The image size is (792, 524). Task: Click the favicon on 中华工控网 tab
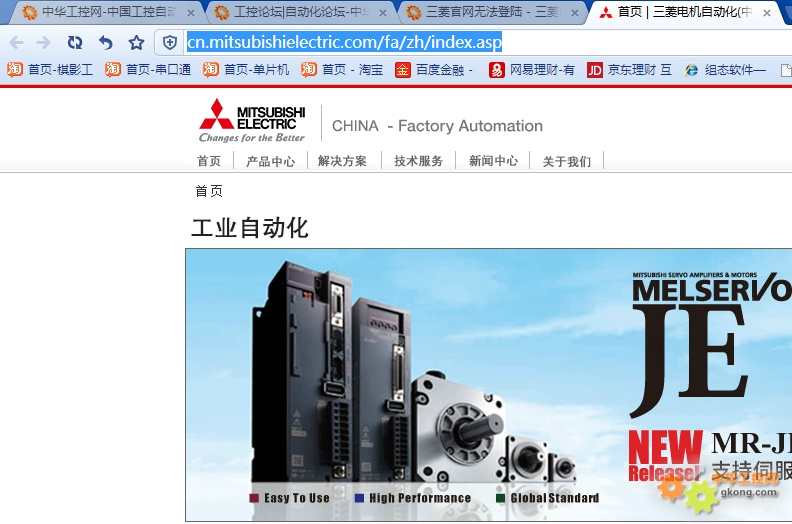coord(29,12)
